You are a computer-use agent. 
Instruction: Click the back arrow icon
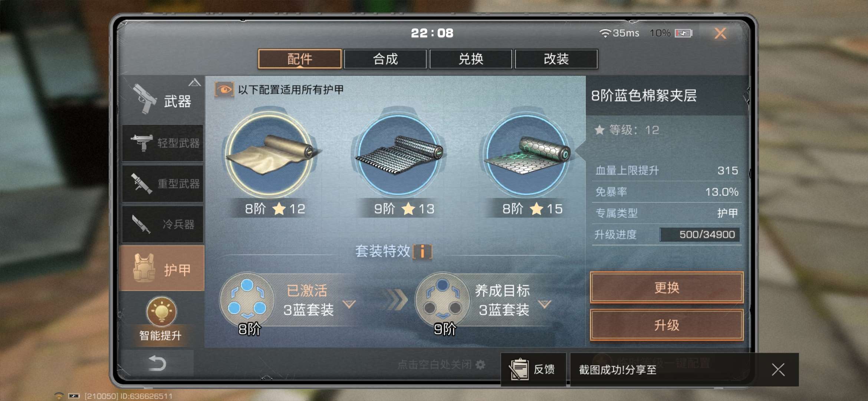(x=157, y=363)
